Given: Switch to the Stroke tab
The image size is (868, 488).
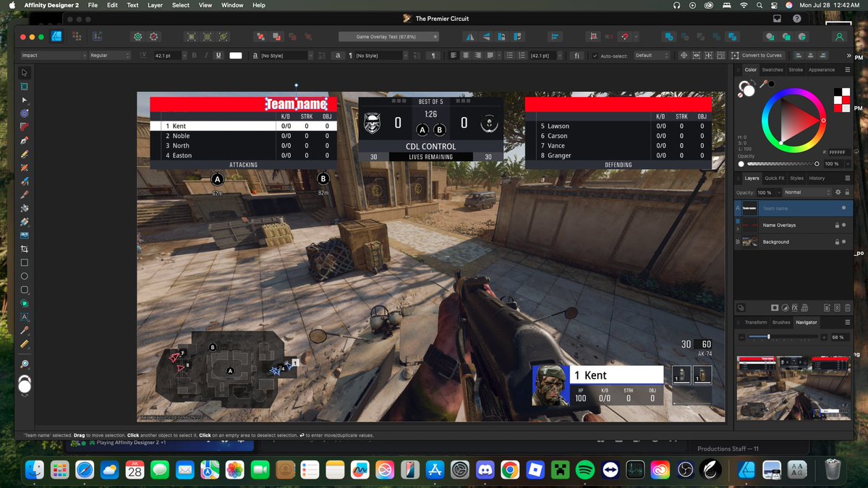Looking at the screenshot, I should [796, 70].
